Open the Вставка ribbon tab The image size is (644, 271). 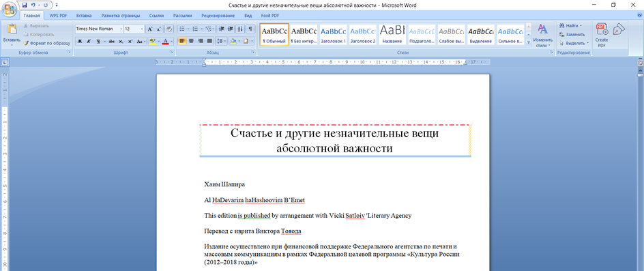pos(83,16)
